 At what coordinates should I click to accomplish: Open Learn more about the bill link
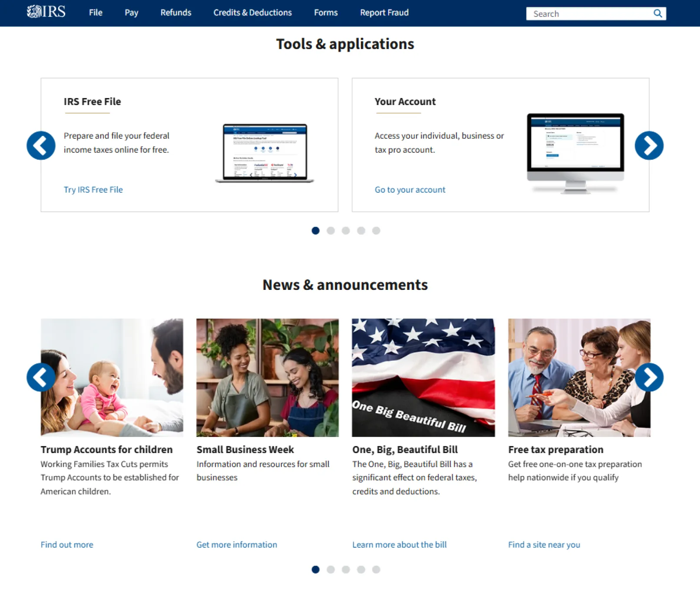(x=400, y=545)
